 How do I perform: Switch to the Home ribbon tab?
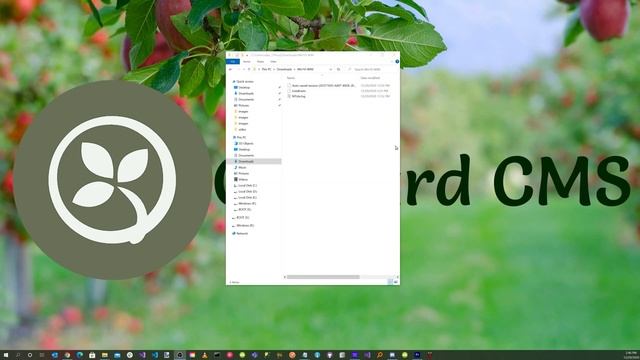coord(247,62)
